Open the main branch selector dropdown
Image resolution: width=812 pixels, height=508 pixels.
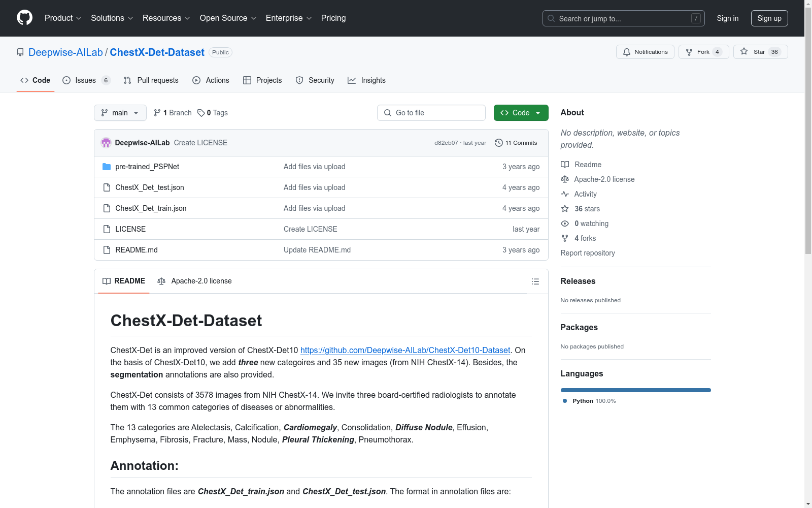[x=120, y=113]
